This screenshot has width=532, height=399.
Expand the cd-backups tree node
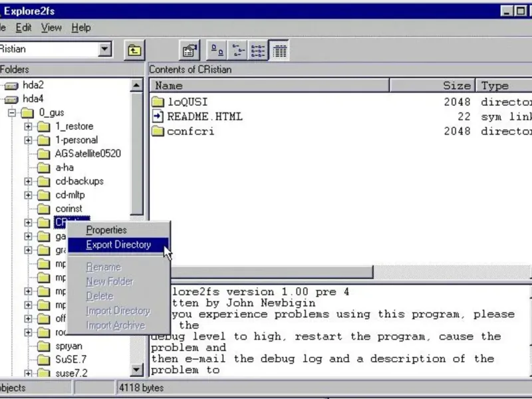28,182
